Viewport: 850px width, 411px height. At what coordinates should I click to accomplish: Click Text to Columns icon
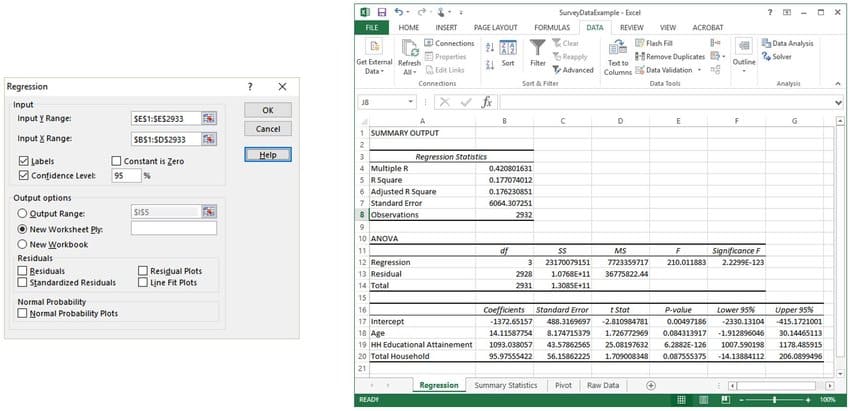[617, 48]
